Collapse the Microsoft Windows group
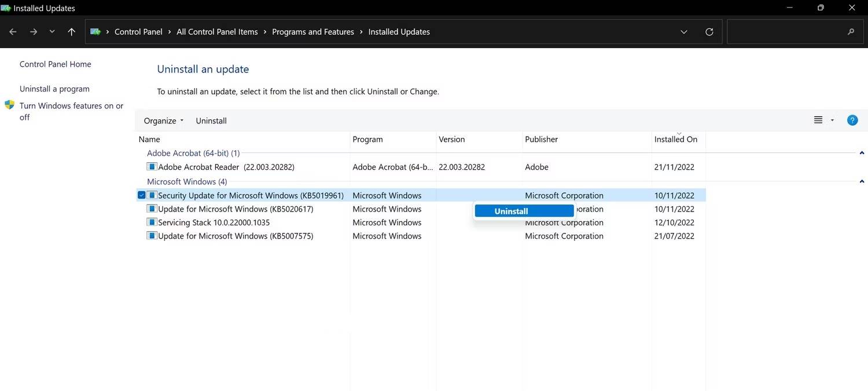Viewport: 868px width, 391px height. (x=862, y=182)
